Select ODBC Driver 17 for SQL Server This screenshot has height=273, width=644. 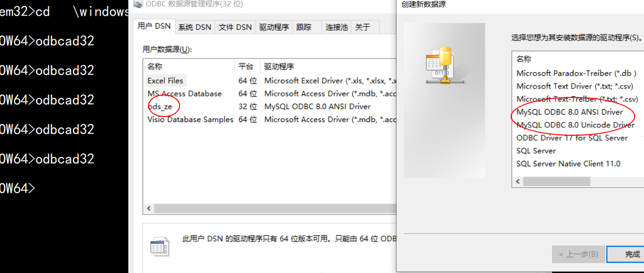[572, 138]
